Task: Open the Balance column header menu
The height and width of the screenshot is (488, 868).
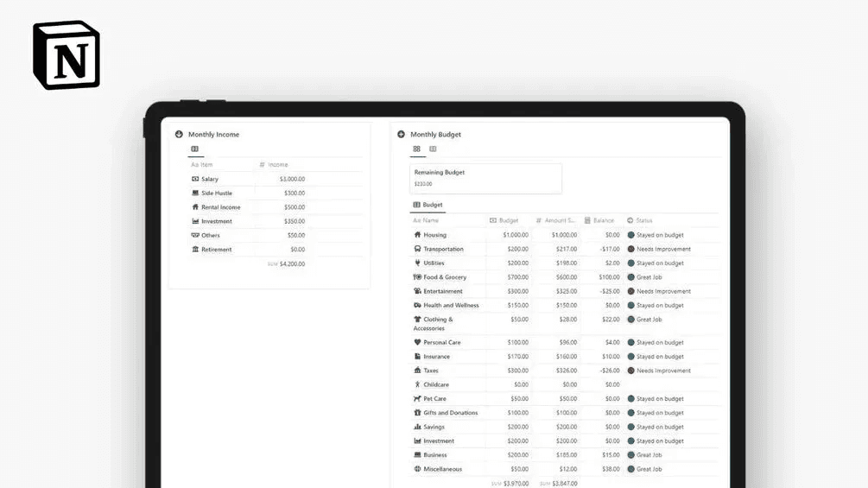Action: coord(599,220)
